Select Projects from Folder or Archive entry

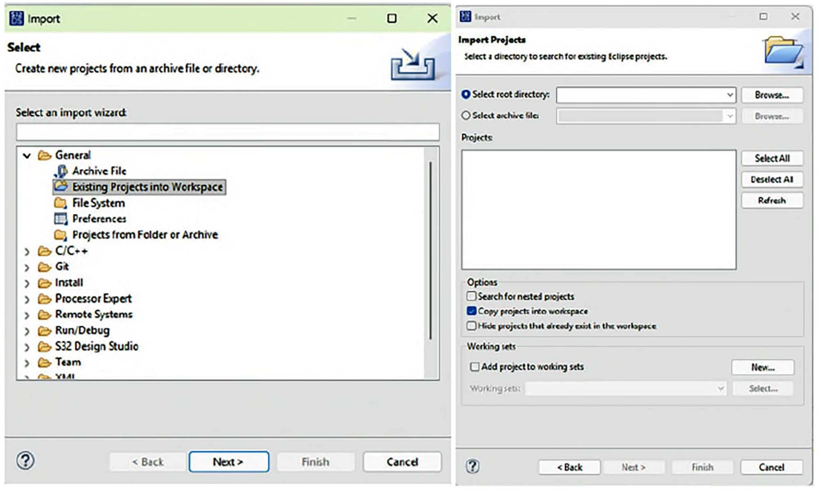coord(145,235)
